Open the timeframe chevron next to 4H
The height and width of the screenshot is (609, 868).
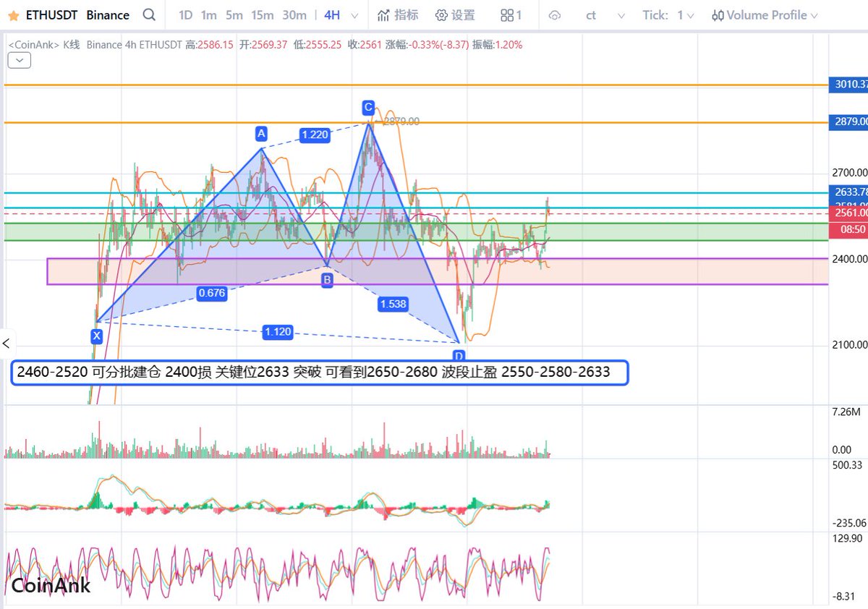[x=356, y=14]
